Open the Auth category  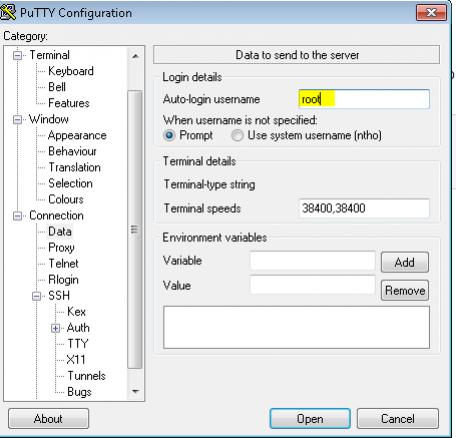coord(78,328)
